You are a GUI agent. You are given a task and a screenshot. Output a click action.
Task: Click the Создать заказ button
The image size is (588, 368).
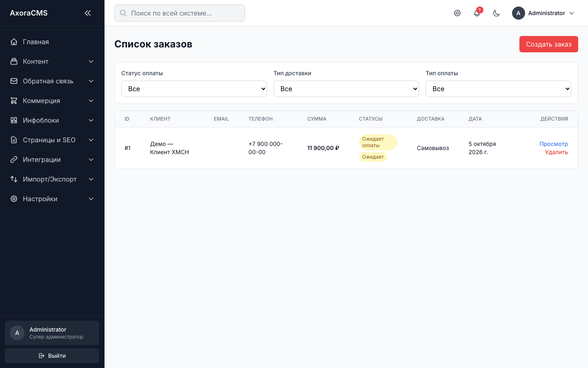click(x=549, y=44)
